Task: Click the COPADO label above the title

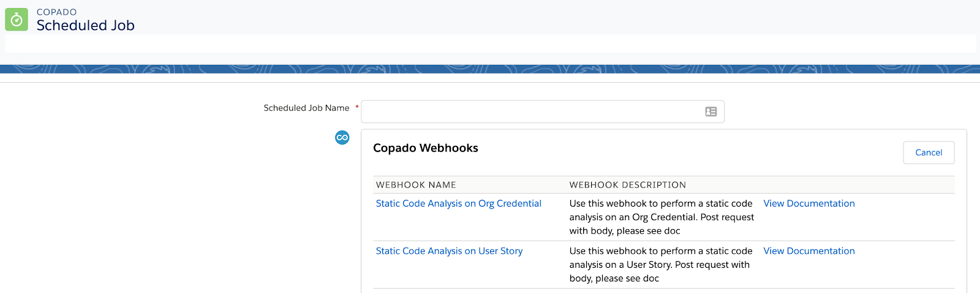Action: (x=56, y=12)
